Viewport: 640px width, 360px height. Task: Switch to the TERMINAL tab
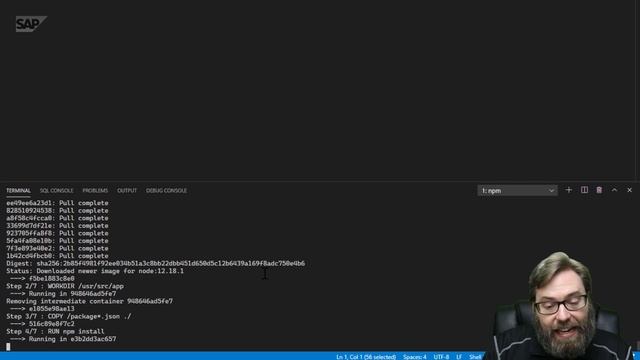(18, 191)
